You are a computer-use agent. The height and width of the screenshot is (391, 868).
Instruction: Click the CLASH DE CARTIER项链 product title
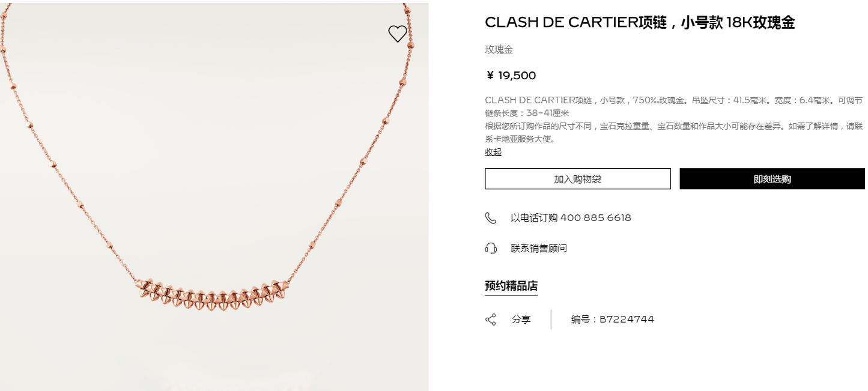point(640,23)
